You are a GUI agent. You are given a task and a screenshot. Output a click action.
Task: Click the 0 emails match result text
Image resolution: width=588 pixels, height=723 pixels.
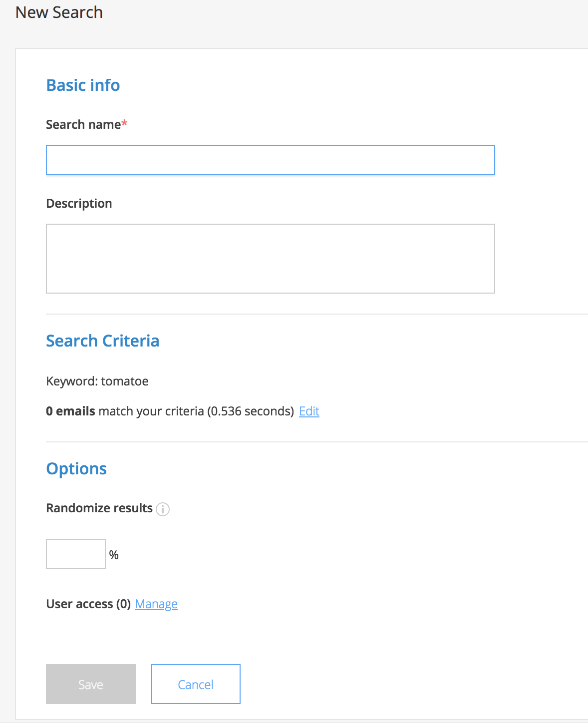[170, 411]
